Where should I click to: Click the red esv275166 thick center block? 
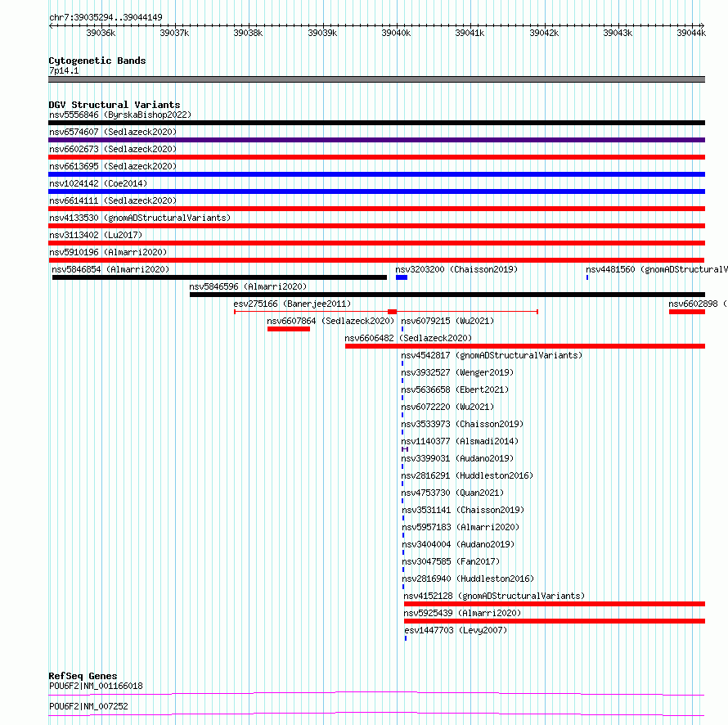click(x=393, y=312)
